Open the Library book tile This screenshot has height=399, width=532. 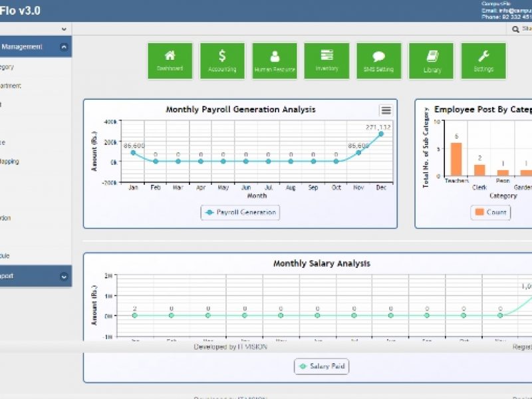431,61
